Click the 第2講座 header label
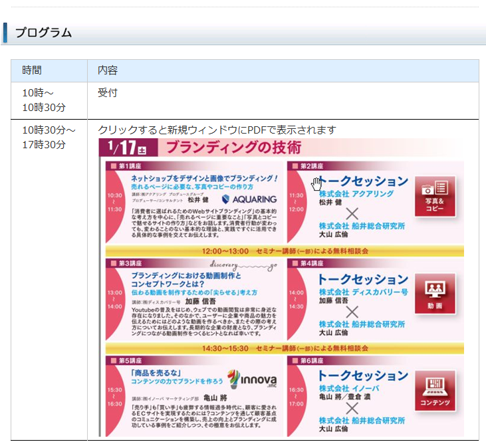This screenshot has width=486, height=448. (x=312, y=166)
